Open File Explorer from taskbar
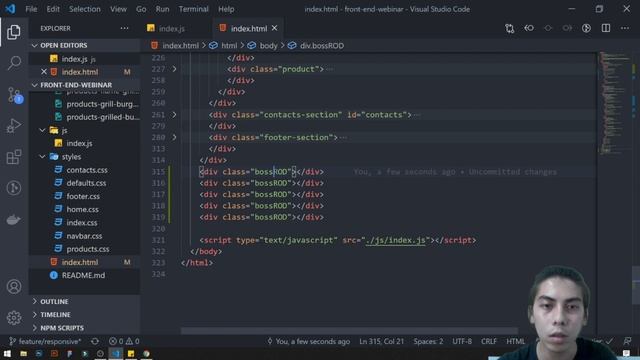640x360 pixels. click(x=23, y=353)
